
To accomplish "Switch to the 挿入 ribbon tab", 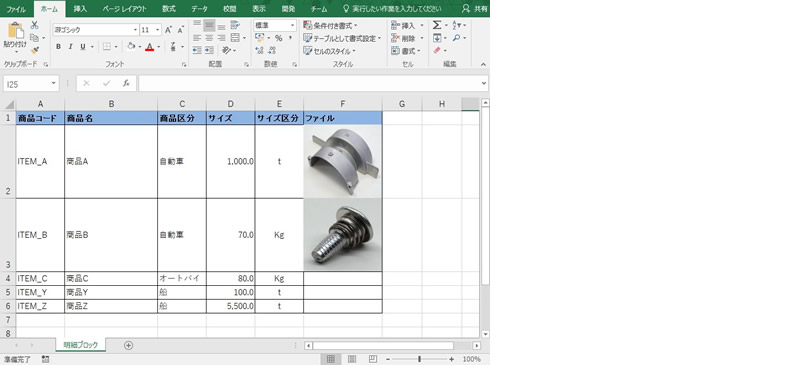I will tap(80, 9).
